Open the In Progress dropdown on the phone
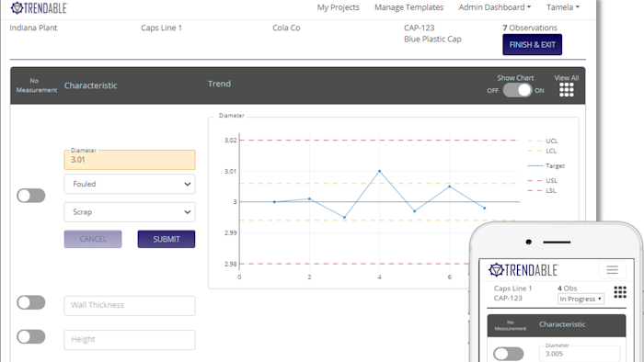Image resolution: width=644 pixels, height=362 pixels. (581, 299)
